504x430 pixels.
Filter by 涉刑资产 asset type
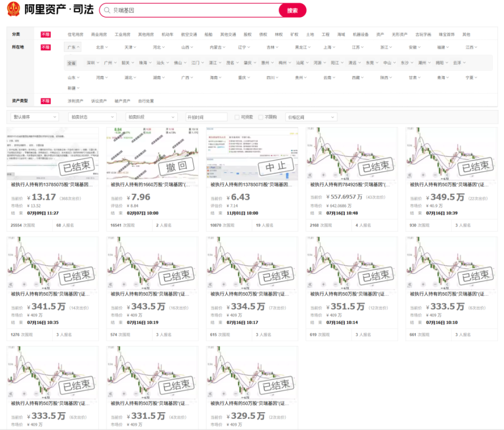pos(76,101)
